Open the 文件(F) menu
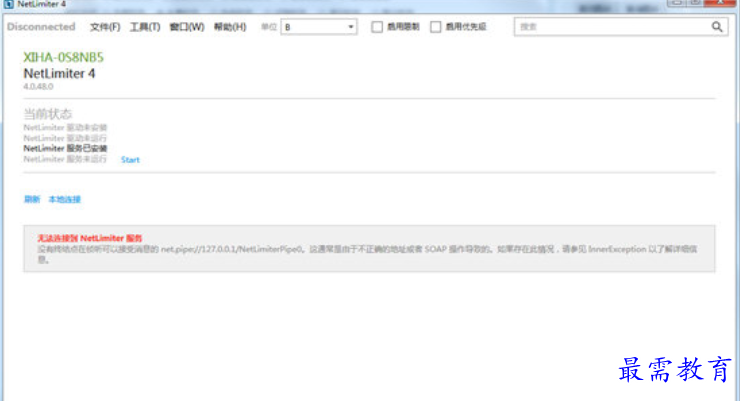Screen dimensions: 740x401 click(105, 27)
